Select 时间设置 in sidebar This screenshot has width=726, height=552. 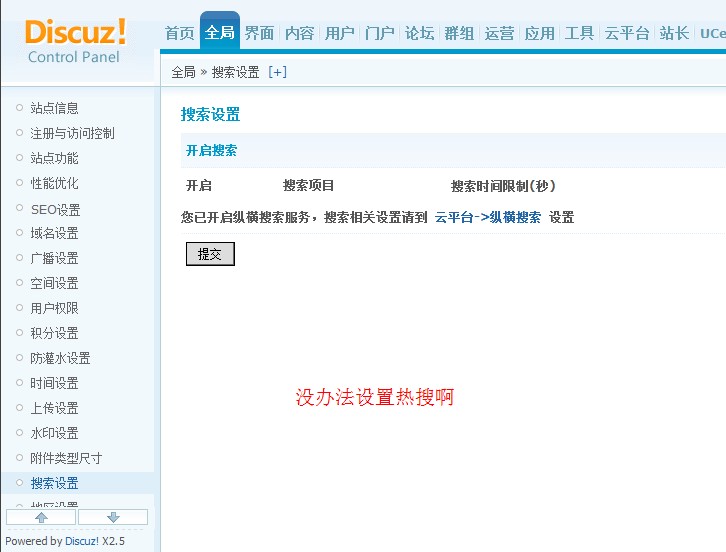[54, 383]
